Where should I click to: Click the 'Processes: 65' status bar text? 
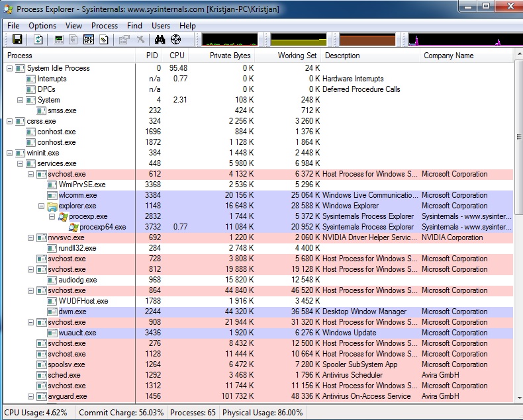click(193, 413)
